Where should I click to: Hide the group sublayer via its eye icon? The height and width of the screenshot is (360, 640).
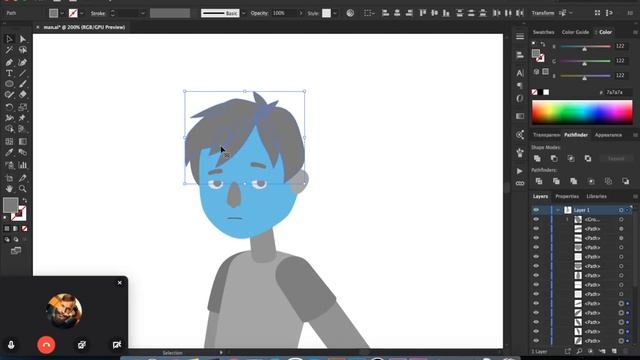click(536, 220)
